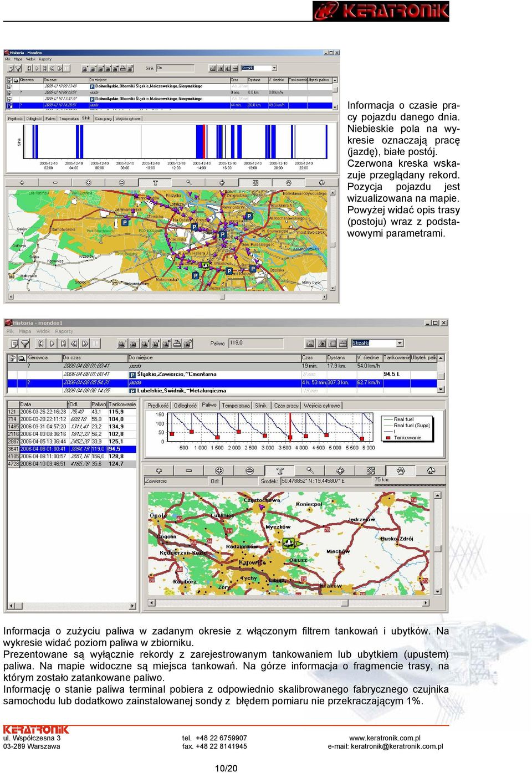Toggle T labels button on Mondeo map toolbar
Image resolution: width=532 pixels, height=773 pixels.
coord(155,182)
